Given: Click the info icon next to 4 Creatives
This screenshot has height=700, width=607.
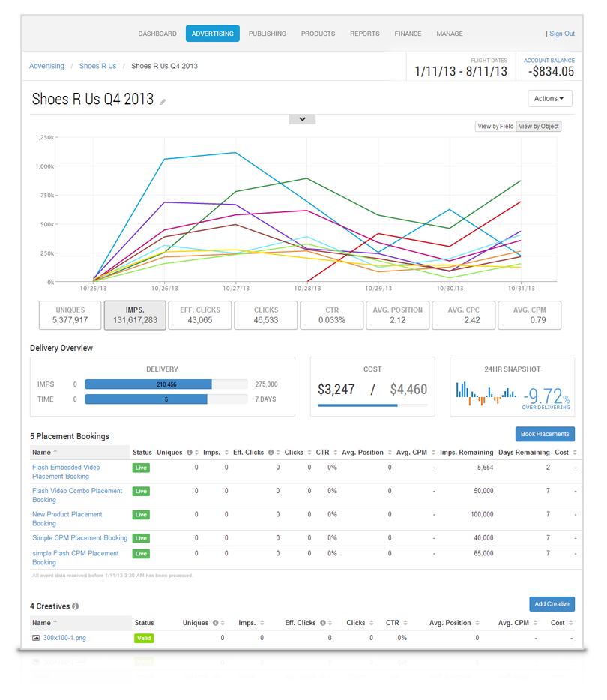Looking at the screenshot, I should (x=76, y=606).
